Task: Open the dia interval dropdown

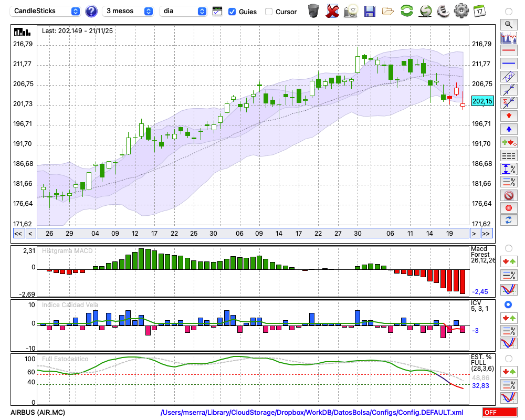Action: click(183, 11)
